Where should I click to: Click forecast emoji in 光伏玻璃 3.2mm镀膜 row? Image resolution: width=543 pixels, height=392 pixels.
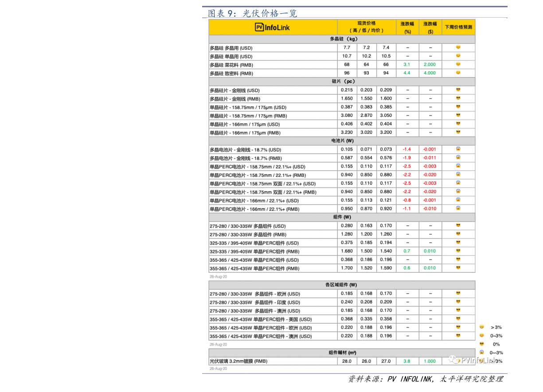coord(458,361)
